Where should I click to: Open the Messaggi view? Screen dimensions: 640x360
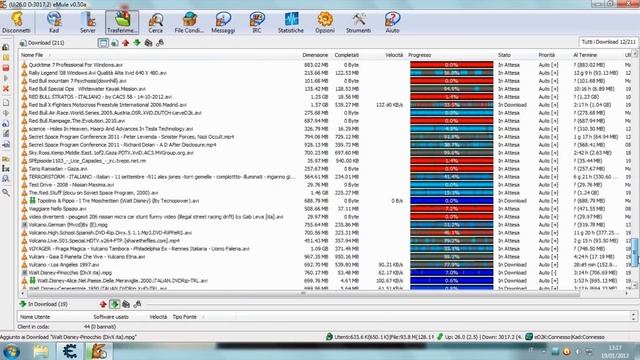(223, 22)
